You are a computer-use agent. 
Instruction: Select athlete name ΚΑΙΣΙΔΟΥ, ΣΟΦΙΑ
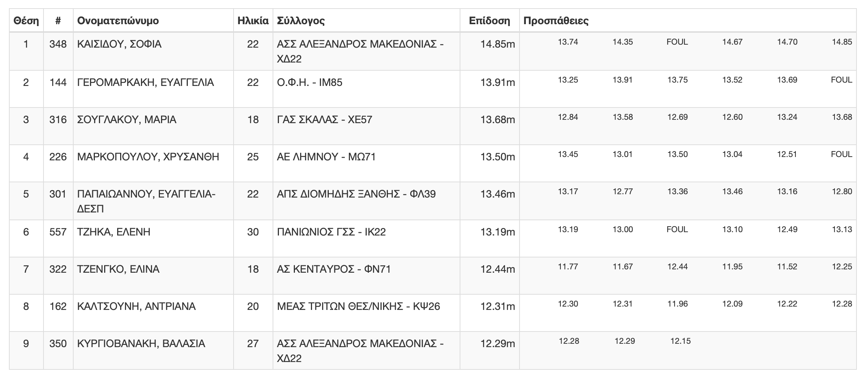[x=119, y=44]
